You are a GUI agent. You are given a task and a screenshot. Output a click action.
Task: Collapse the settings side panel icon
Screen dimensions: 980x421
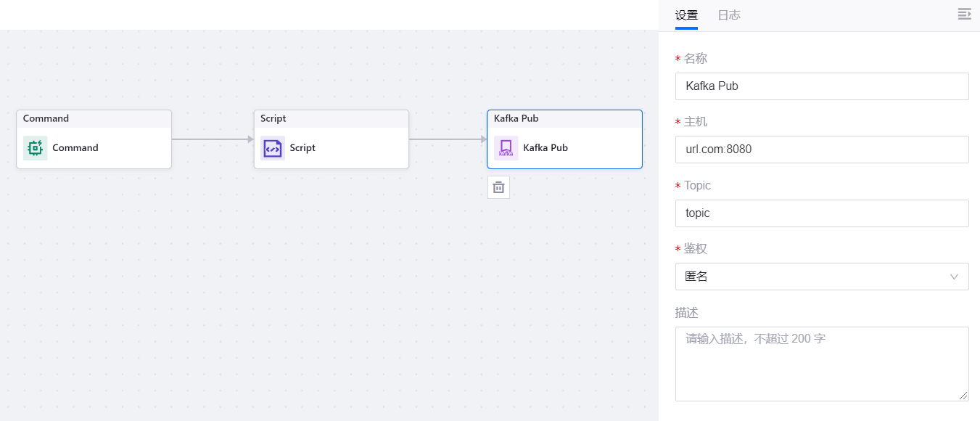point(964,15)
